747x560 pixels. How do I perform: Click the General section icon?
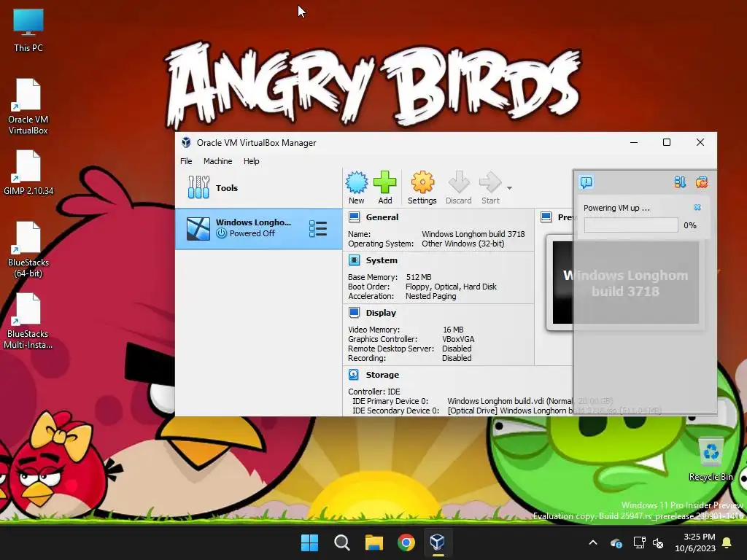(x=354, y=217)
